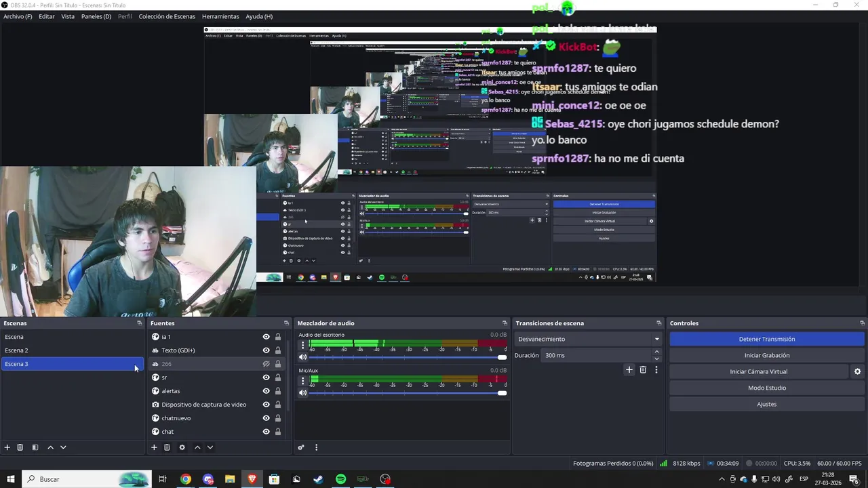Viewport: 868px width, 488px height.
Task: Enable Modo Estudio
Action: point(767,388)
